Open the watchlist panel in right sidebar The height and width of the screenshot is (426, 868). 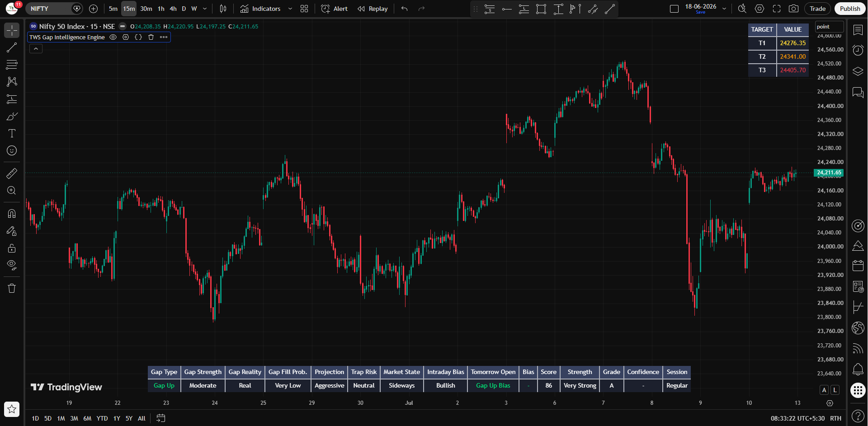(858, 30)
